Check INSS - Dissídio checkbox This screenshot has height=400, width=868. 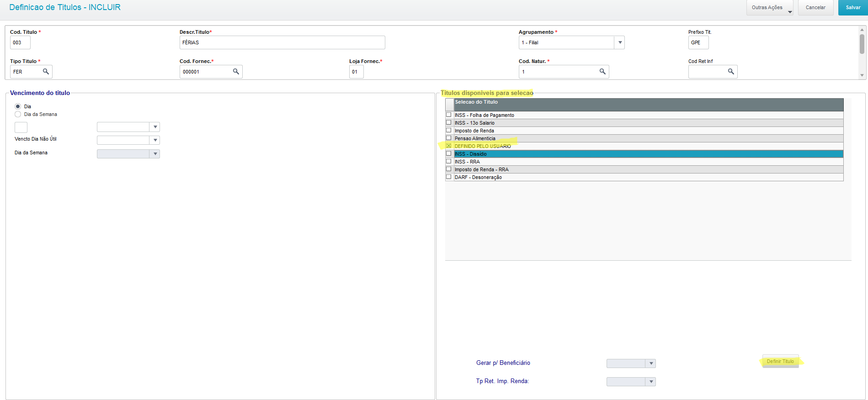(x=449, y=153)
